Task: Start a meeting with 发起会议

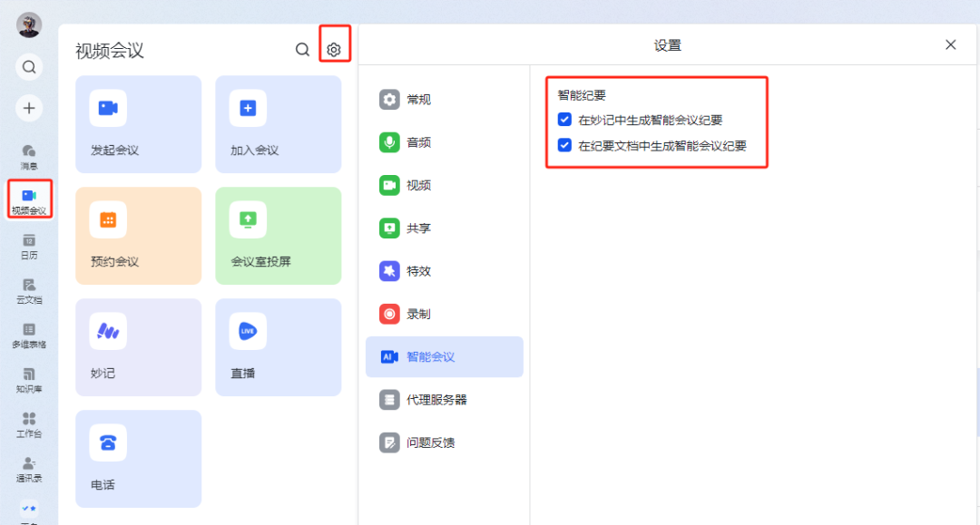Action: [x=139, y=124]
